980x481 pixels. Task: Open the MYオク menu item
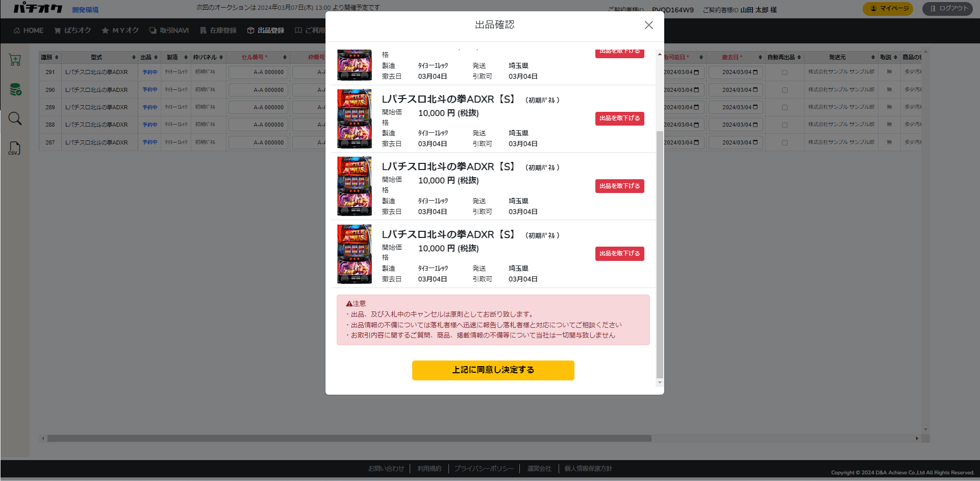click(x=120, y=31)
